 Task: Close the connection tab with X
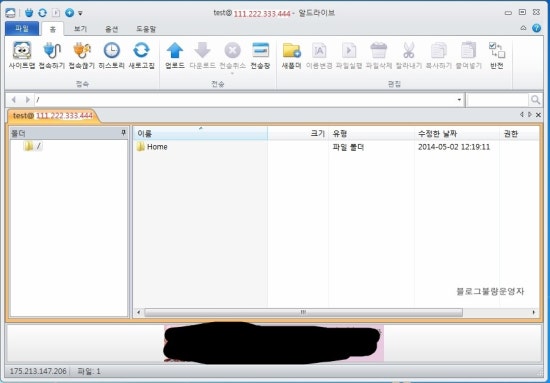click(x=538, y=115)
